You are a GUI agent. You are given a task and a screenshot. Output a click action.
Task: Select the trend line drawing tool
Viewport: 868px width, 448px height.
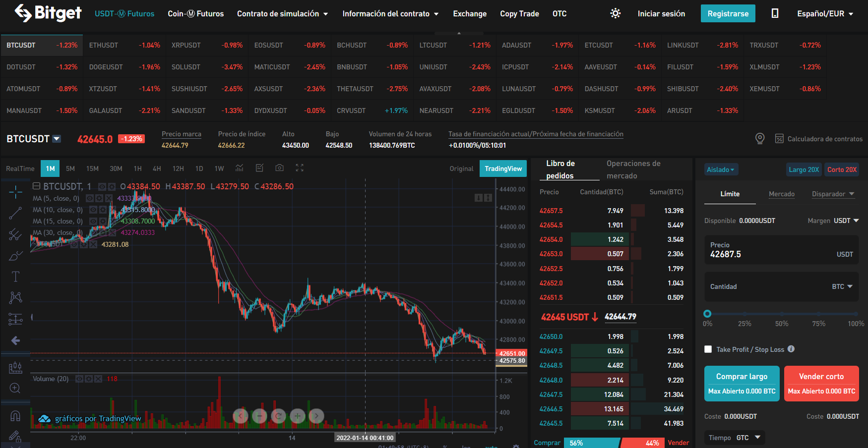15,213
